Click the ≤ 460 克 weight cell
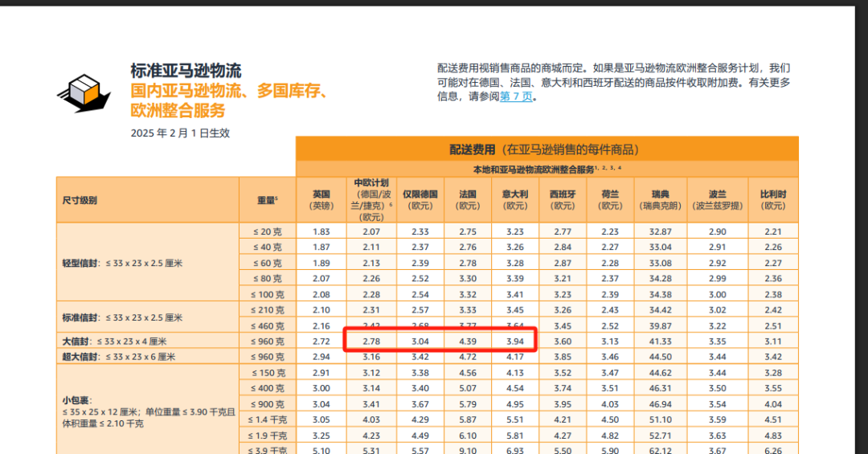This screenshot has width=868, height=454. click(268, 326)
